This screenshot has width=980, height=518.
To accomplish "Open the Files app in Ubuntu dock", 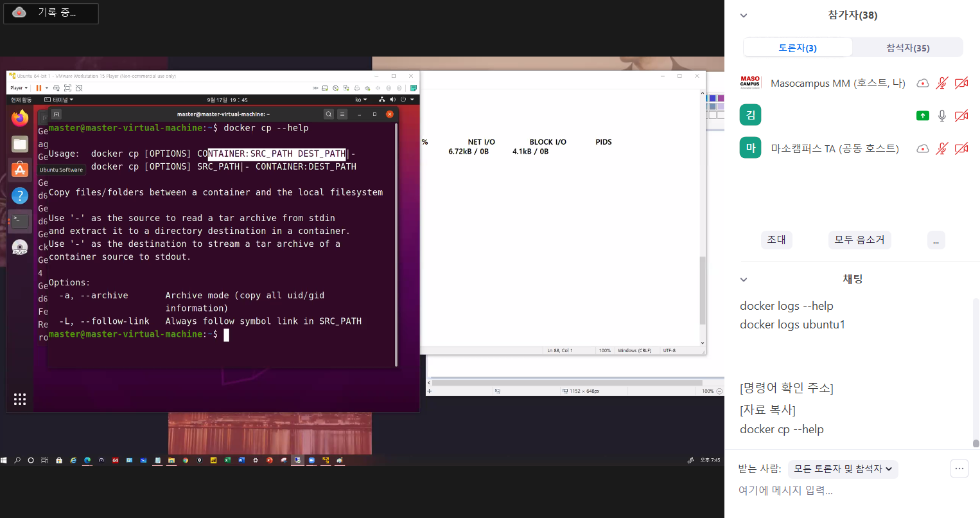I will (x=20, y=144).
